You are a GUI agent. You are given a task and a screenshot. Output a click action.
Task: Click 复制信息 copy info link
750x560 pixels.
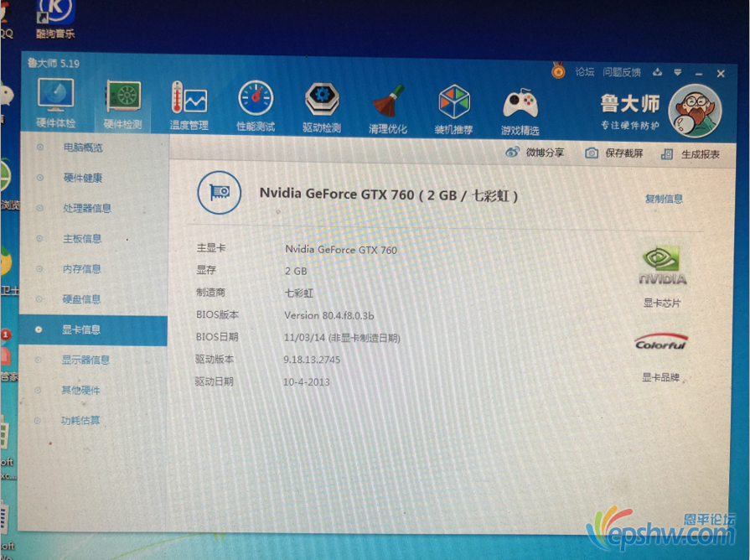(x=664, y=199)
